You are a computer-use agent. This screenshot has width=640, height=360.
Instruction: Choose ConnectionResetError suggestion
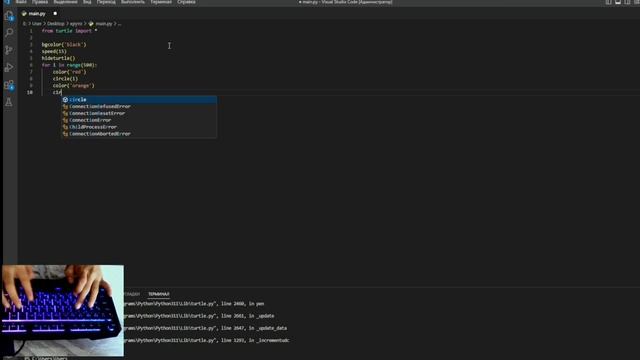[x=139, y=113]
